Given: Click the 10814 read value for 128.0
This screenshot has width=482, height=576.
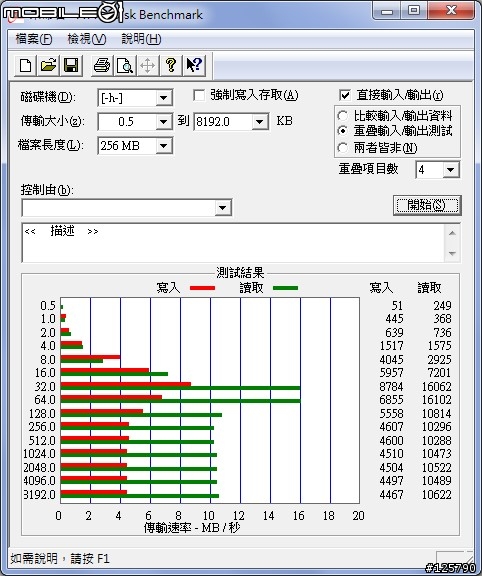Looking at the screenshot, I should coord(436,414).
